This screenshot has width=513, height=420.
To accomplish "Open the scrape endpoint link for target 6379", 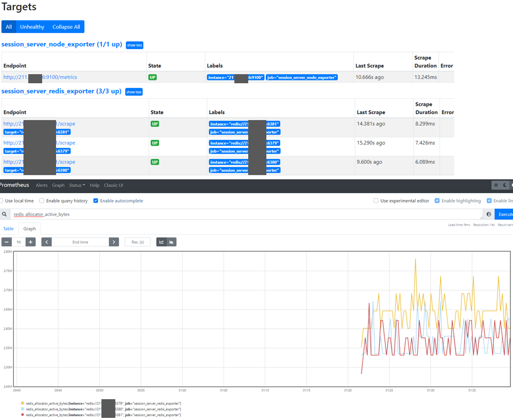I will point(40,142).
